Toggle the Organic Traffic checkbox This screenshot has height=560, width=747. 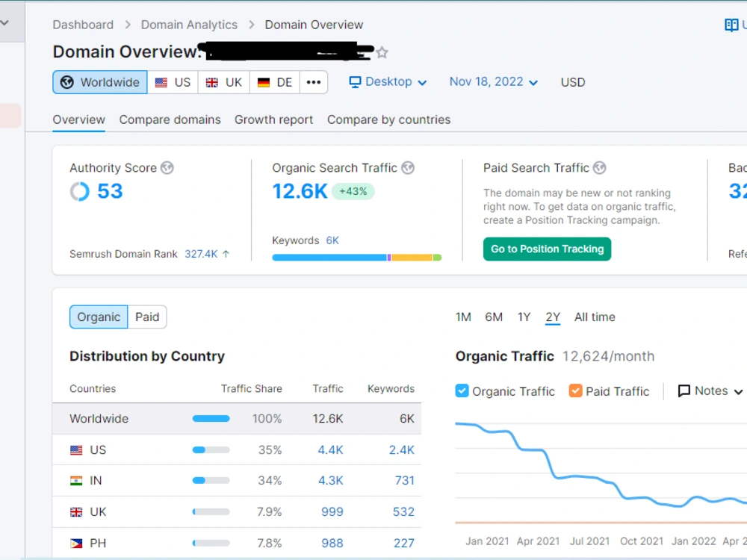point(462,391)
